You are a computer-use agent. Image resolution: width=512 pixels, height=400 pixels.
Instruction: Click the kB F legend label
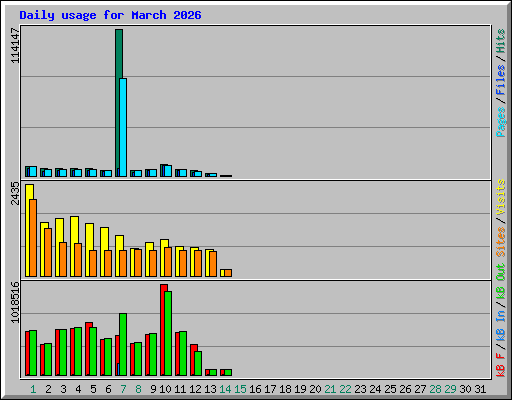pos(501,365)
